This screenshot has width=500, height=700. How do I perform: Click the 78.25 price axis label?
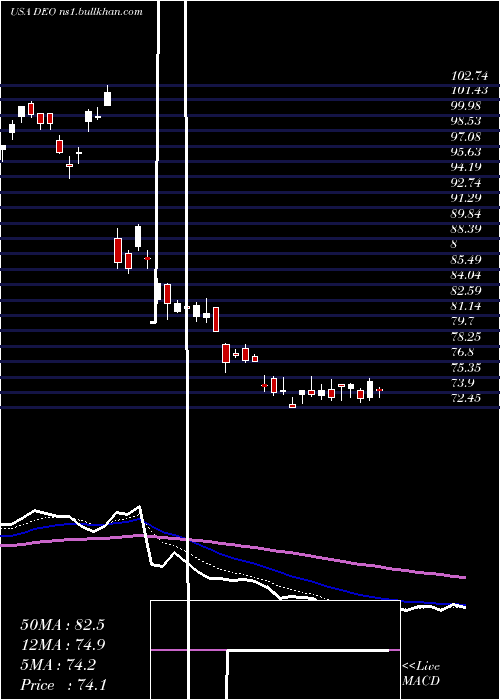pyautogui.click(x=467, y=337)
